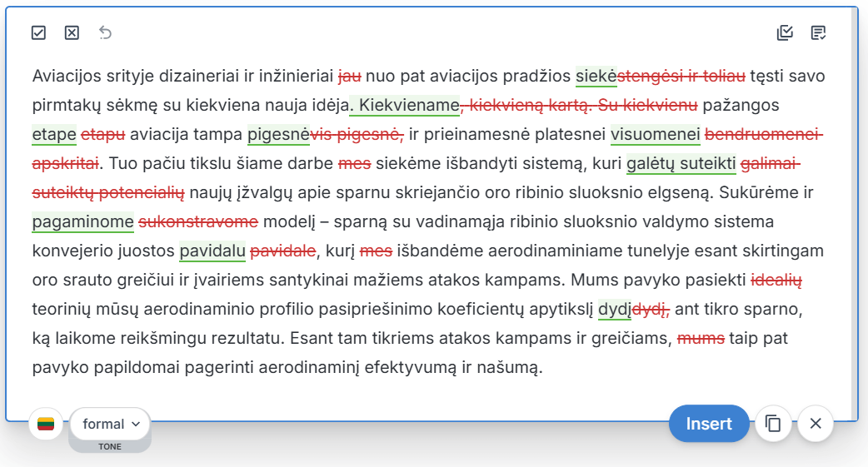Click the inserted word 'pavidalu'

pyautogui.click(x=212, y=251)
